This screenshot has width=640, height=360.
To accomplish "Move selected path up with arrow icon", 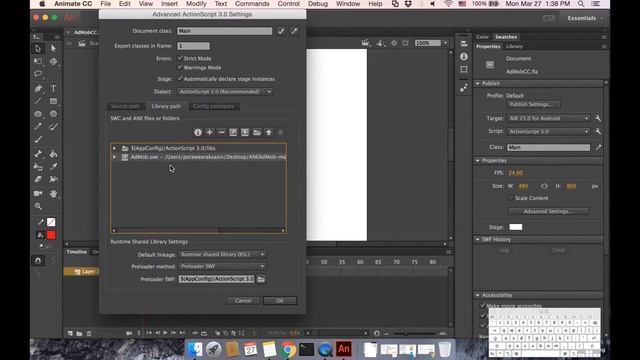I will pos(269,132).
